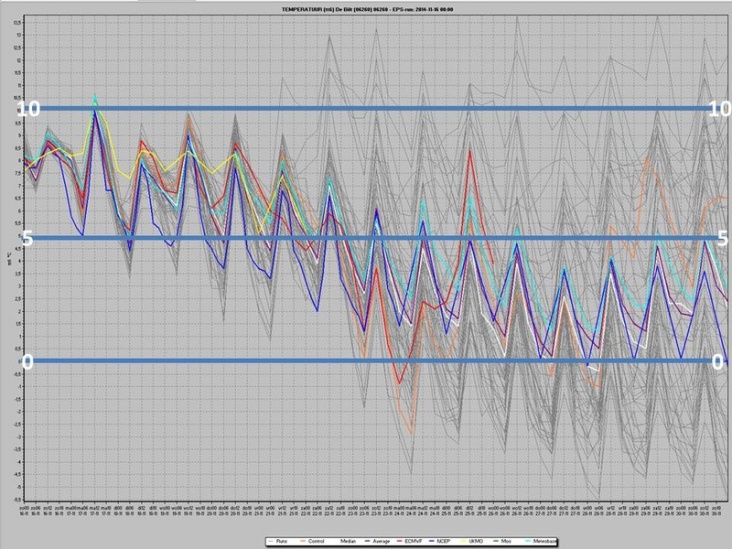Click the left 10 degree label
Screen dimensions: 732x549
tap(28, 108)
